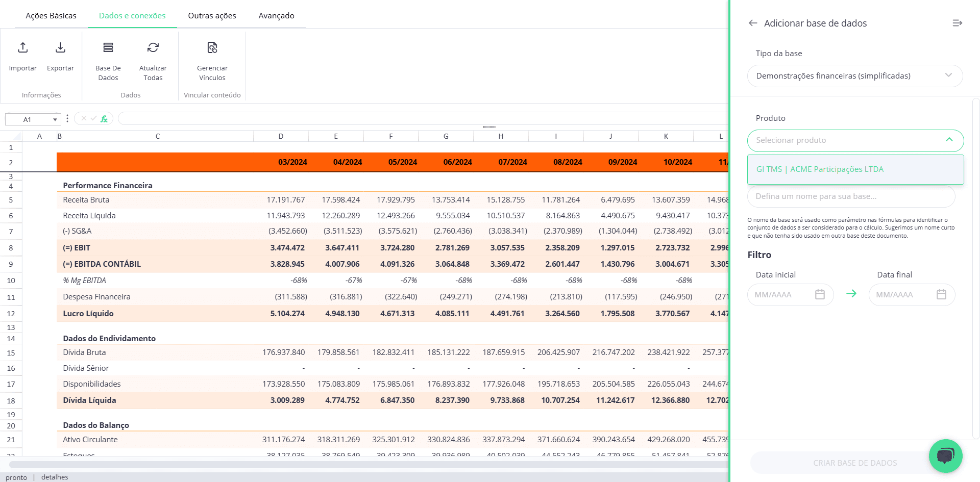
Task: Click the Dados do Endividamento section label
Action: 109,338
